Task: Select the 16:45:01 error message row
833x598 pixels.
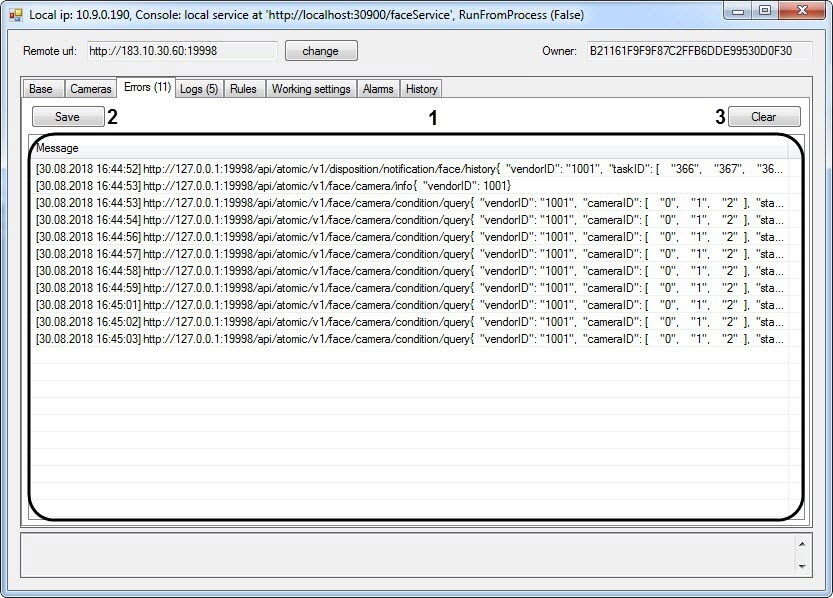Action: coord(409,305)
